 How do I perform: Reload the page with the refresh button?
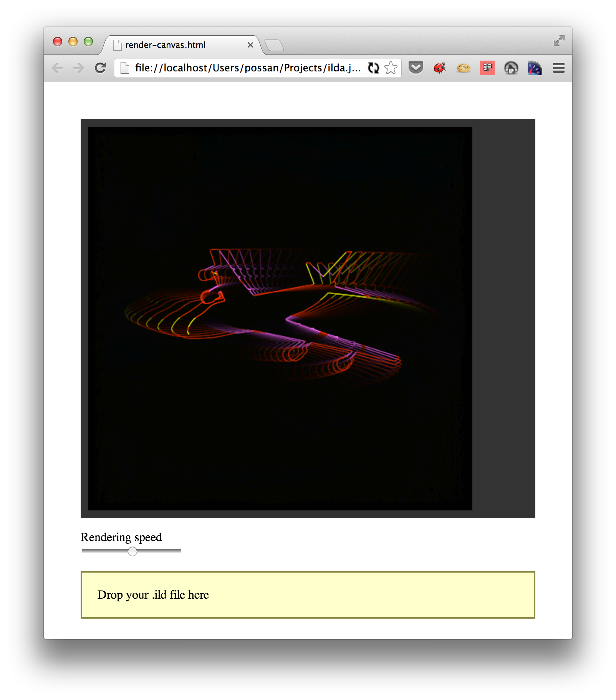point(101,68)
